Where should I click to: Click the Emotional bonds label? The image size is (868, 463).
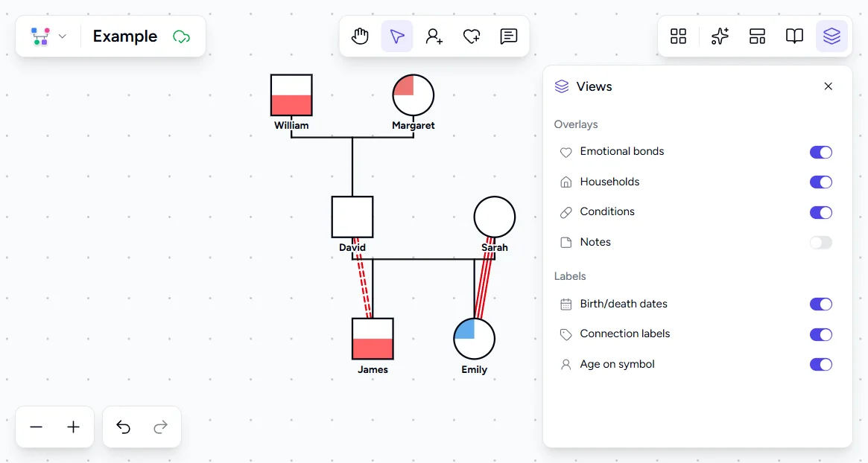621,152
